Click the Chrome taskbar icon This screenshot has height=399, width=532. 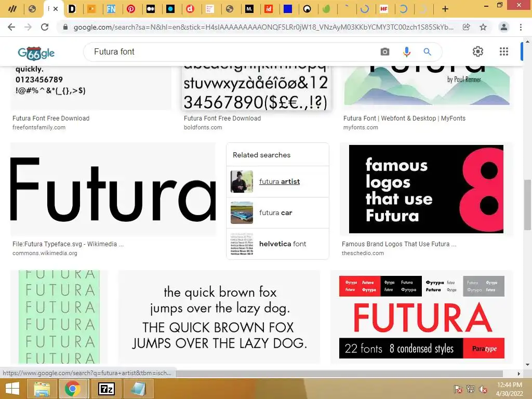[x=72, y=389]
